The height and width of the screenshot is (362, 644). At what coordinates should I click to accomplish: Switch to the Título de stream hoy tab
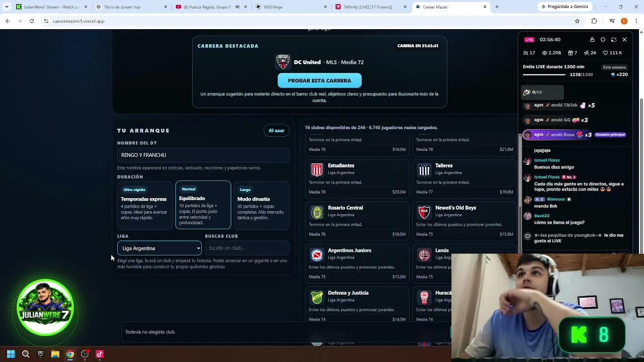tap(132, 7)
